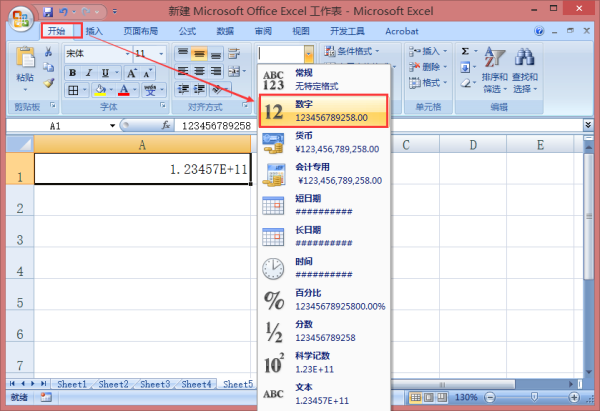Open Customize Quick Access Toolbar dropdown

[x=115, y=12]
